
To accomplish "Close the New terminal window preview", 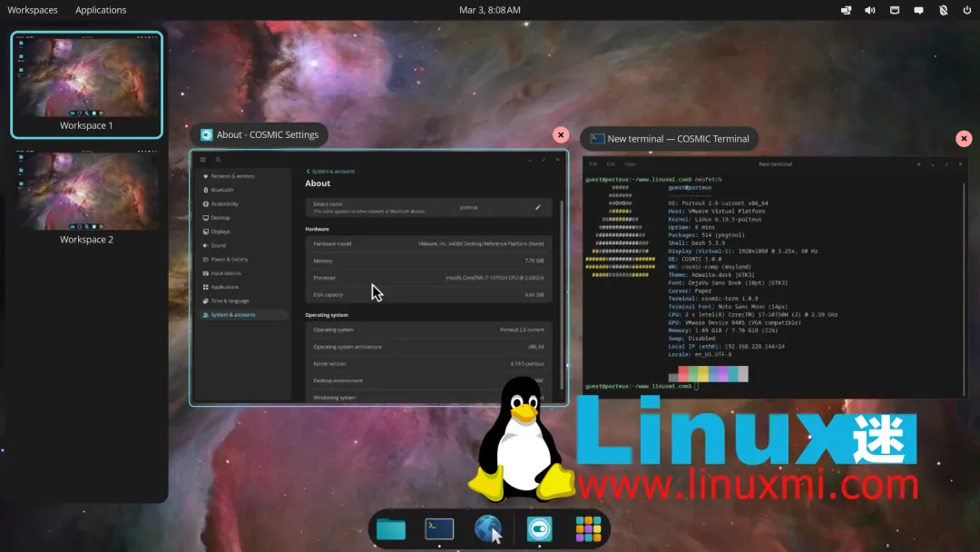I will pos(964,139).
